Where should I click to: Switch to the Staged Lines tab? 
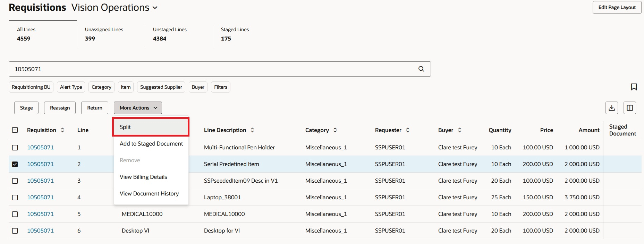tap(246, 34)
